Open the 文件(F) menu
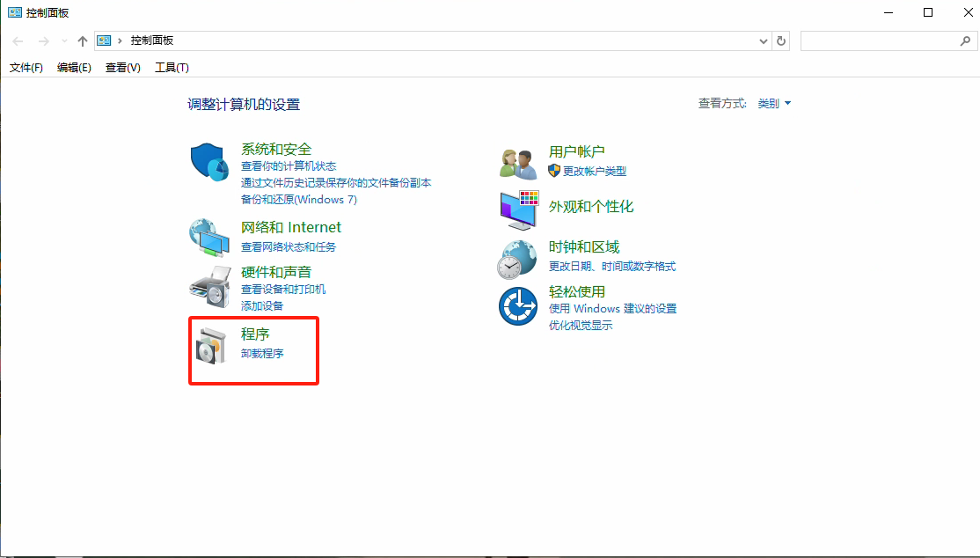The width and height of the screenshot is (980, 558). tap(26, 67)
